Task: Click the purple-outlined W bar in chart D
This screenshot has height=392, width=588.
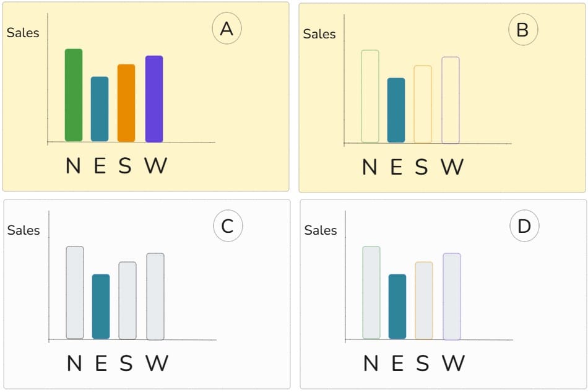Action: tap(452, 296)
